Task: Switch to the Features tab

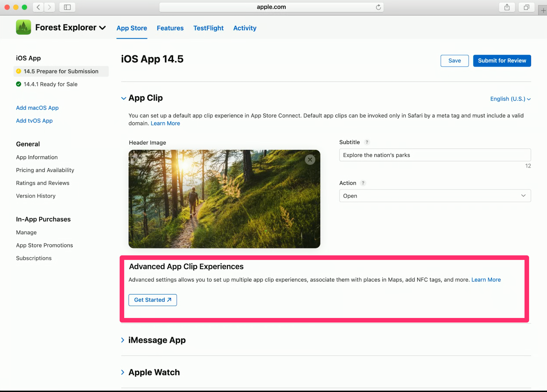Action: [x=170, y=28]
